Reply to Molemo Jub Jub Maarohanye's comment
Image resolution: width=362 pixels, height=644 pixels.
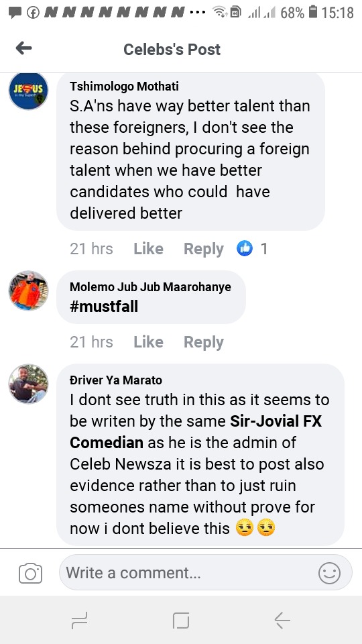point(204,341)
